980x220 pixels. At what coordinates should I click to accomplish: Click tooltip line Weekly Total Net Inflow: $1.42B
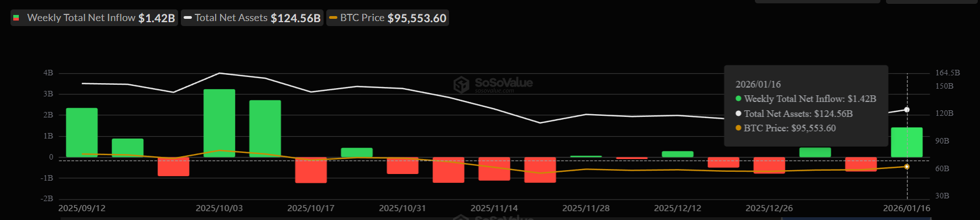(806, 99)
